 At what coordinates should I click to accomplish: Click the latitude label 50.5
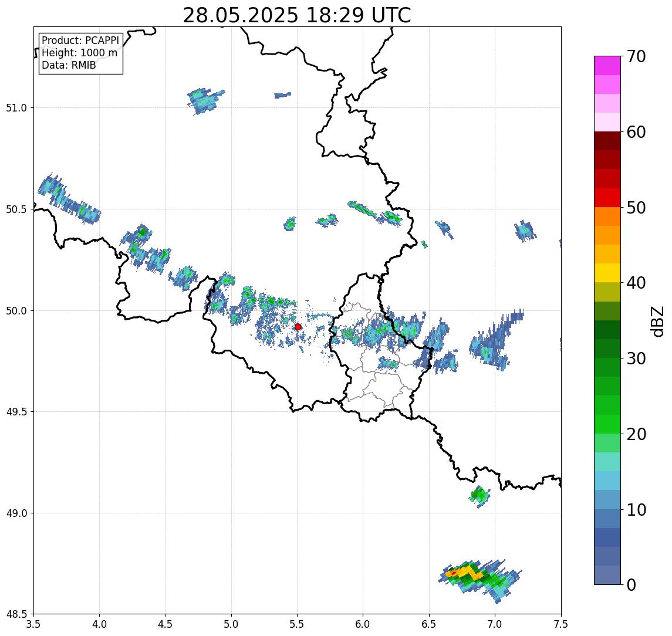16,209
